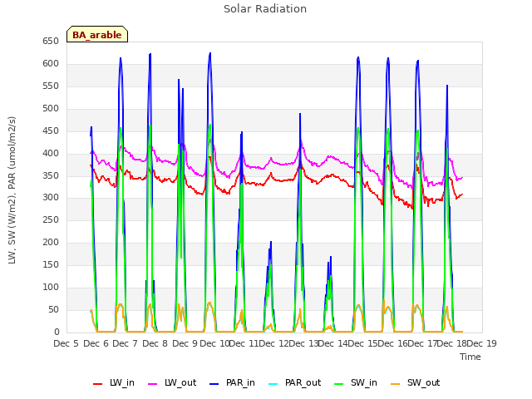Click the 550 y-axis tick label
This screenshot has width=532, height=399.
(51, 86)
